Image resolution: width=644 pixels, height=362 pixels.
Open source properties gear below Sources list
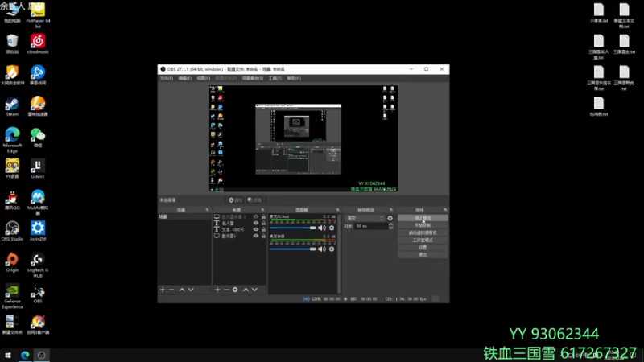235,290
